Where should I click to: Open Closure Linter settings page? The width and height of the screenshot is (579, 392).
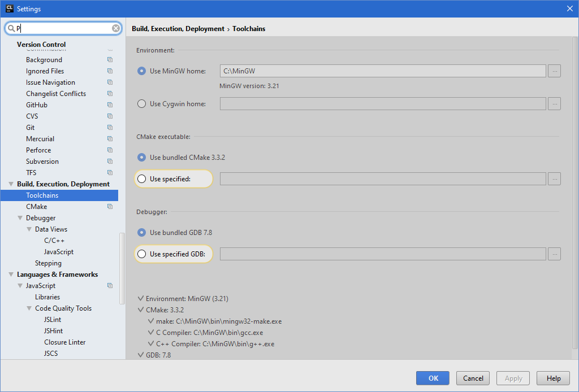coord(64,342)
